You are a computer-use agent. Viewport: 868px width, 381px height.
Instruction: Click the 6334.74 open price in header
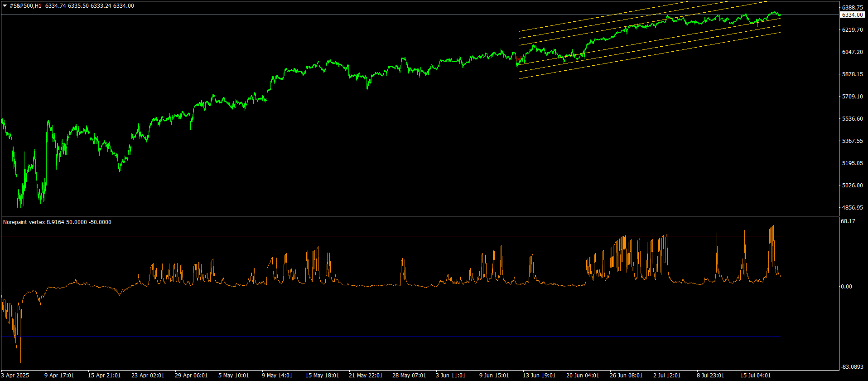click(55, 6)
